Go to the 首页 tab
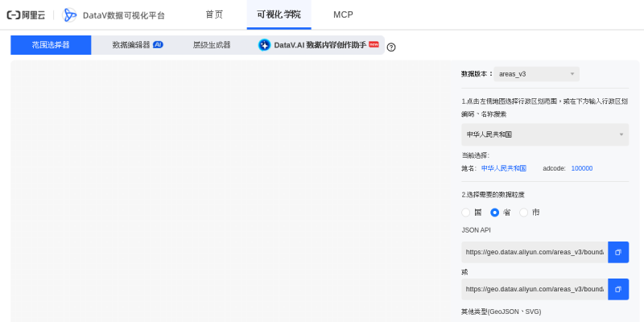This screenshot has height=322, width=644. 214,14
